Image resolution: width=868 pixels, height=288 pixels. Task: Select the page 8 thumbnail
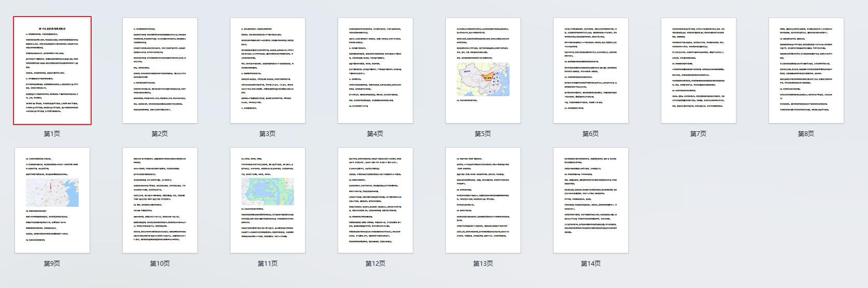click(806, 71)
